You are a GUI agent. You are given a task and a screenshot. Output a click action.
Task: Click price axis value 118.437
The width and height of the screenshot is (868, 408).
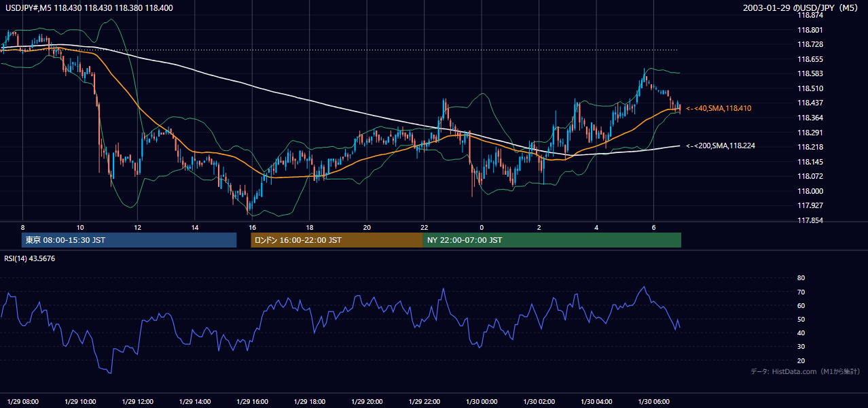coord(810,103)
